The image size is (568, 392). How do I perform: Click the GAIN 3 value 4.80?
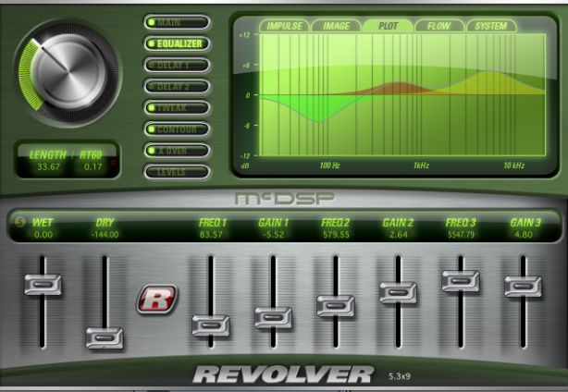pyautogui.click(x=523, y=235)
